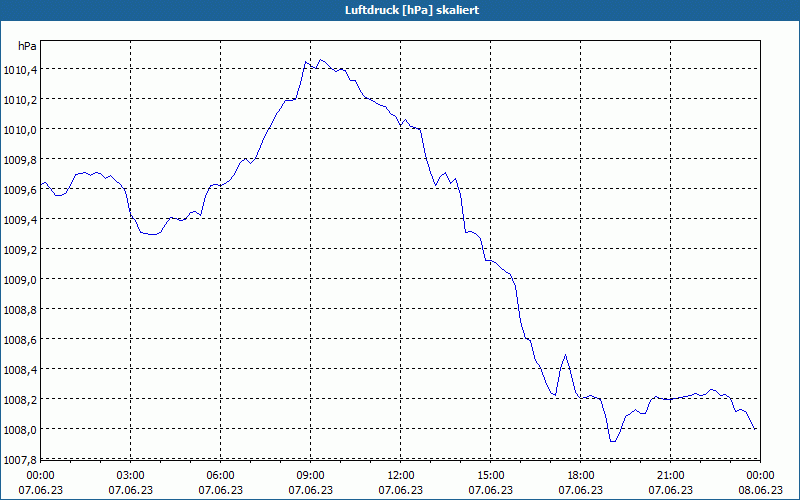Click the 1008,6 y-axis label

(x=20, y=340)
